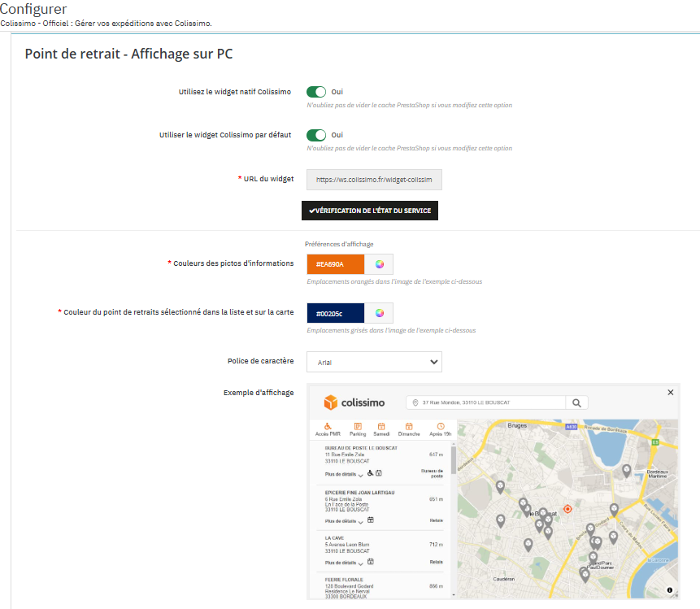The width and height of the screenshot is (700, 609).
Task: Click scroll-down arrow of pickup list
Action: [454, 594]
